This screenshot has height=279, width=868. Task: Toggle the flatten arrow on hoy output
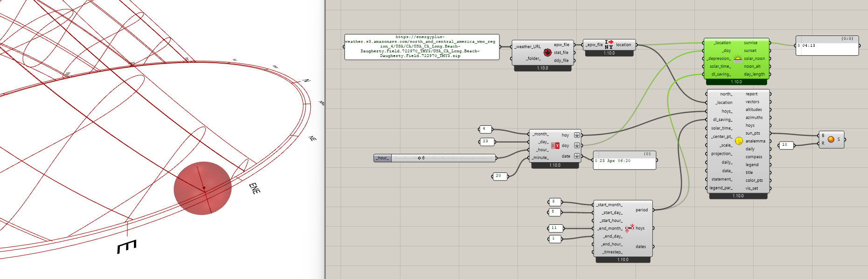point(577,135)
